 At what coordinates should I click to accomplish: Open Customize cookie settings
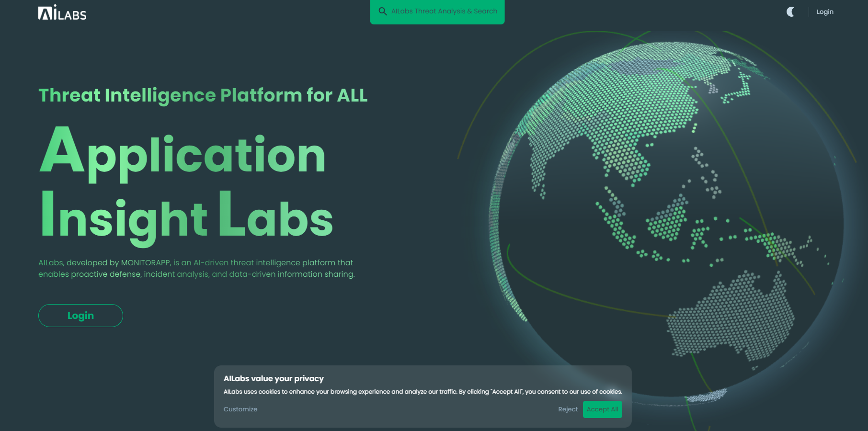240,409
